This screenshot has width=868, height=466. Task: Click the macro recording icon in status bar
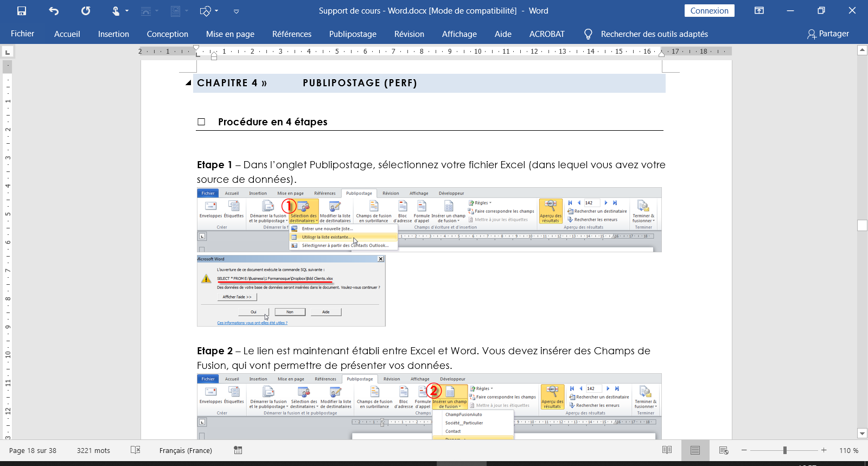(238, 450)
